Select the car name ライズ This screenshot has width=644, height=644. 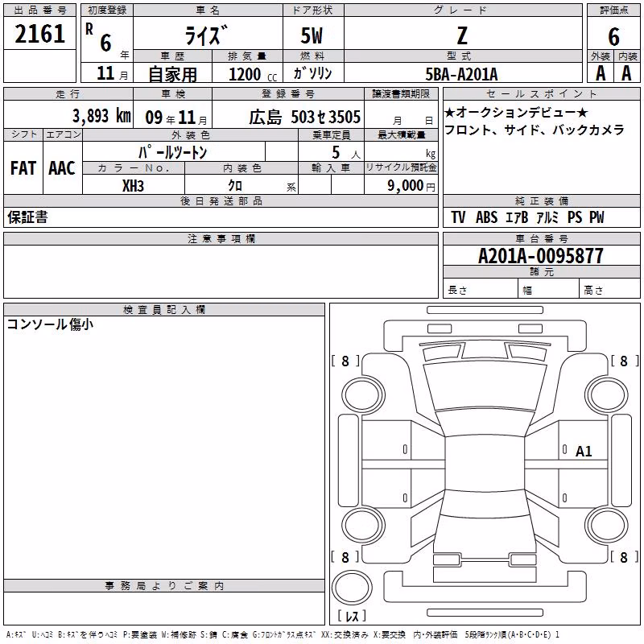click(x=207, y=35)
